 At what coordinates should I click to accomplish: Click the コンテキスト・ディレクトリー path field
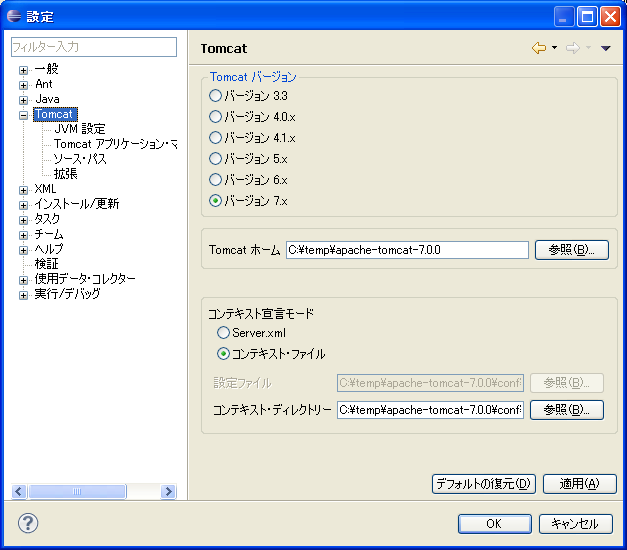[430, 410]
